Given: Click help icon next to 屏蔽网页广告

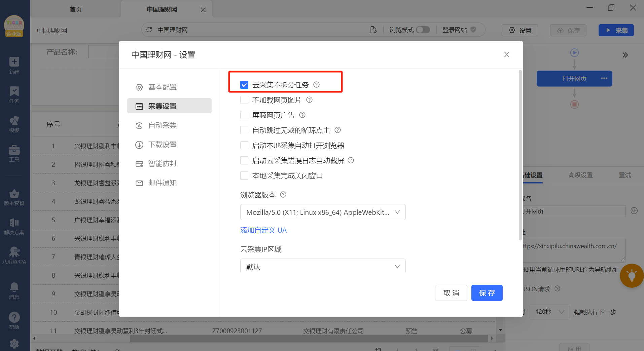Looking at the screenshot, I should pyautogui.click(x=302, y=115).
